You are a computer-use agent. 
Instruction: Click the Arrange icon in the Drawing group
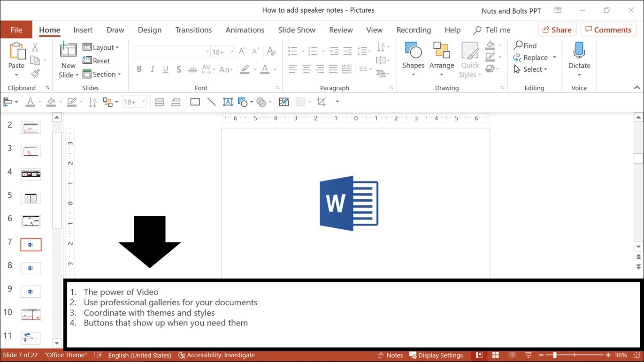441,58
